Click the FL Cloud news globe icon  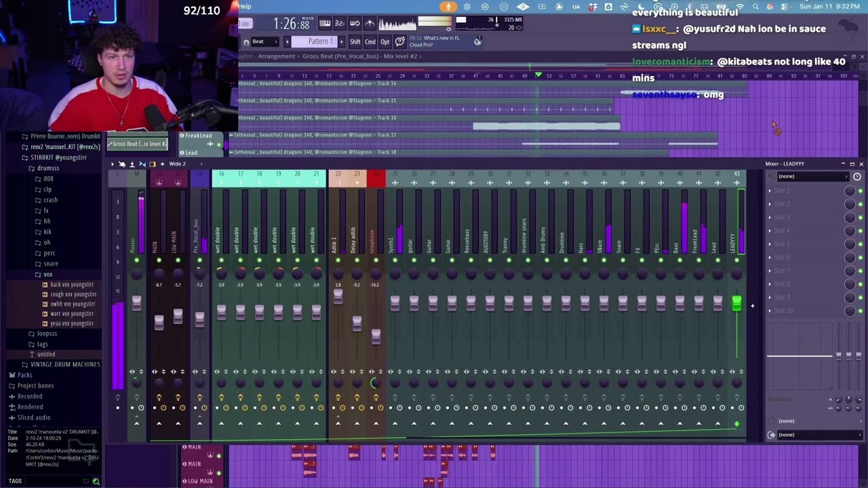click(x=477, y=41)
